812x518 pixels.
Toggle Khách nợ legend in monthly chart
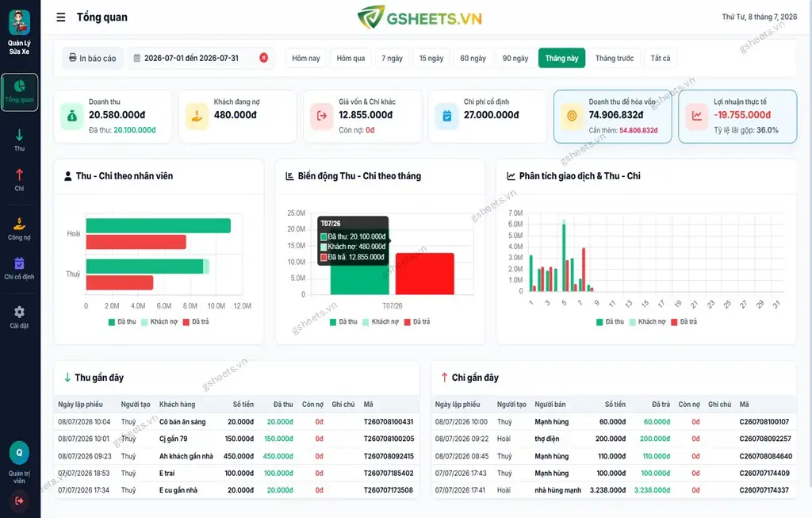[381, 322]
